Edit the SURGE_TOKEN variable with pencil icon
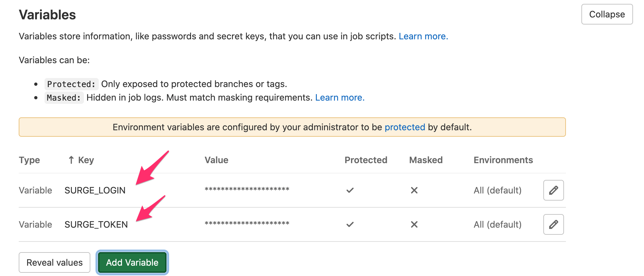 point(553,224)
